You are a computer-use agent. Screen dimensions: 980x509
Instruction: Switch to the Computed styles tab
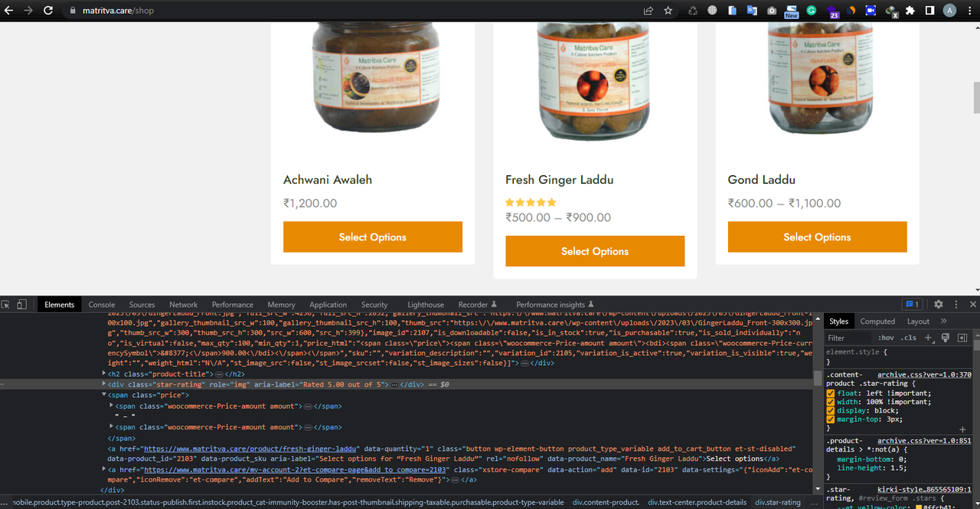877,321
